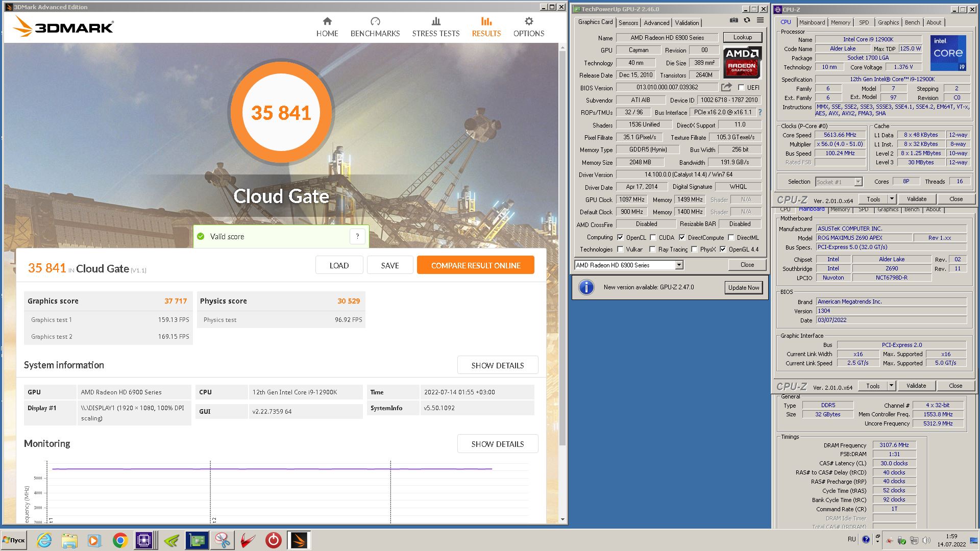
Task: Open Windows Media Player on taskbar
Action: [94, 540]
